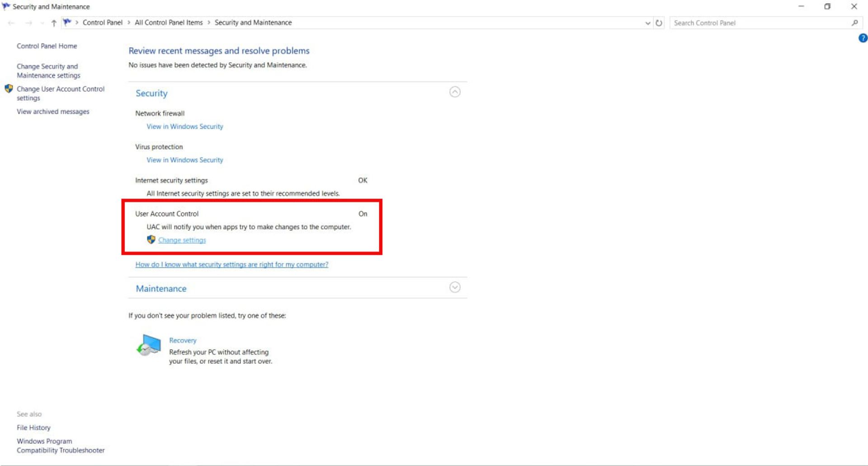Open the address bar history dropdown
The width and height of the screenshot is (868, 466).
coord(647,23)
